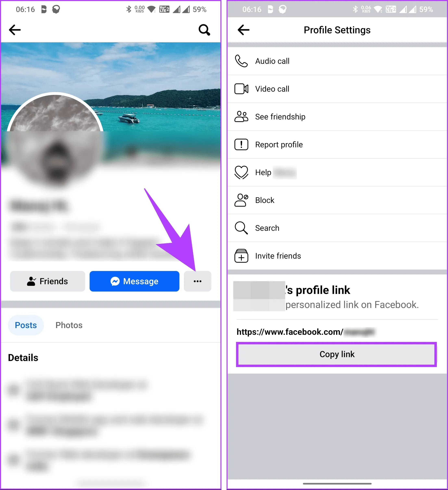Click the Copy link button

click(x=336, y=354)
